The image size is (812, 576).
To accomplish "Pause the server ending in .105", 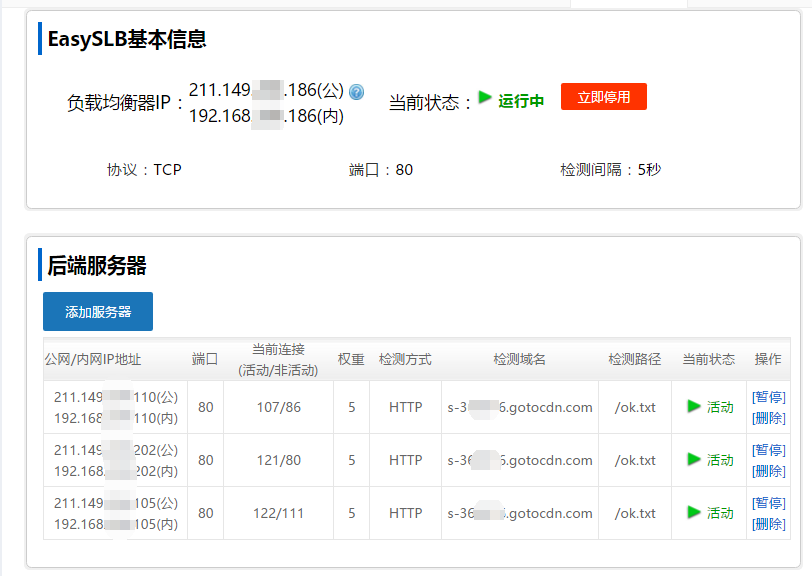I will tap(768, 503).
